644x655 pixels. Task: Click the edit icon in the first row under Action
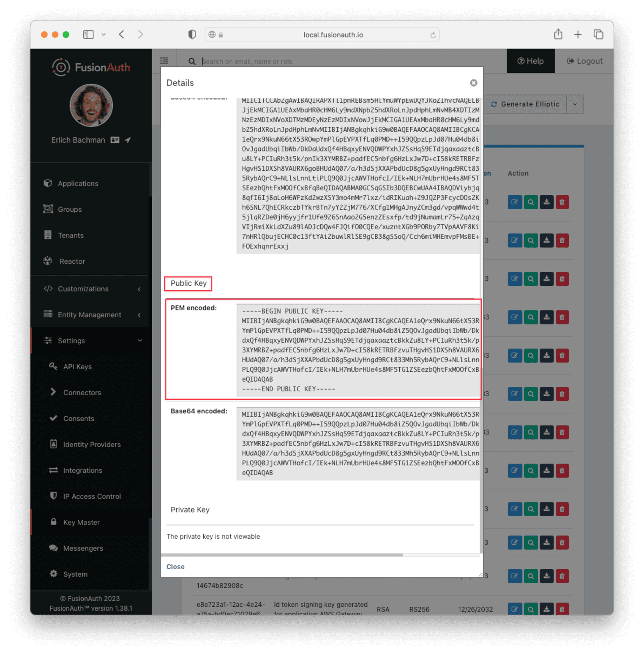(515, 202)
